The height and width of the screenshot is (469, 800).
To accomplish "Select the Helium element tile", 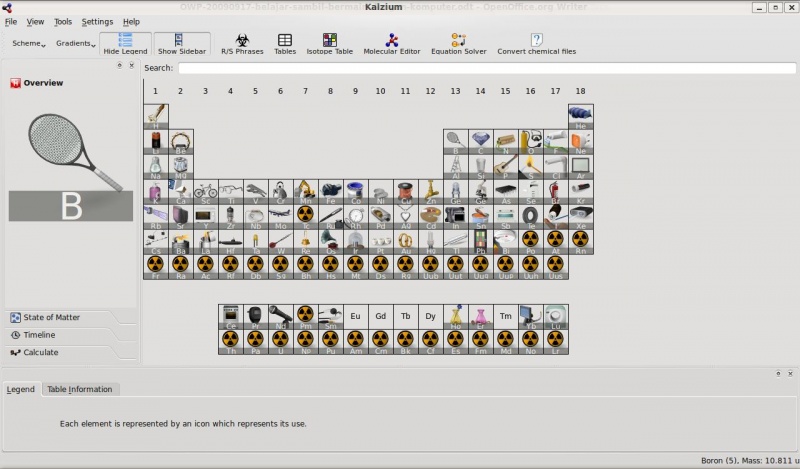I will (x=580, y=116).
